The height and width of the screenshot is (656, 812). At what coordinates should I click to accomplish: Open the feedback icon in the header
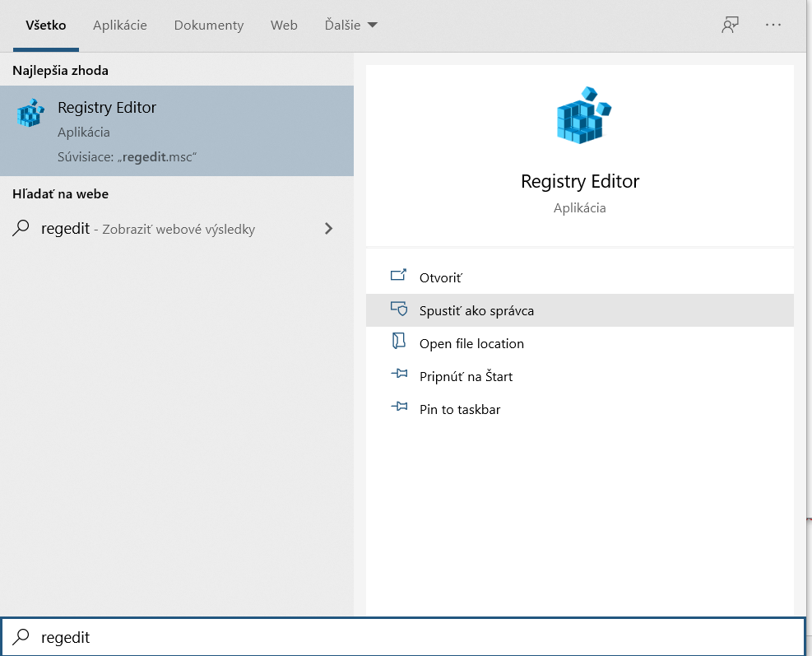pyautogui.click(x=731, y=25)
